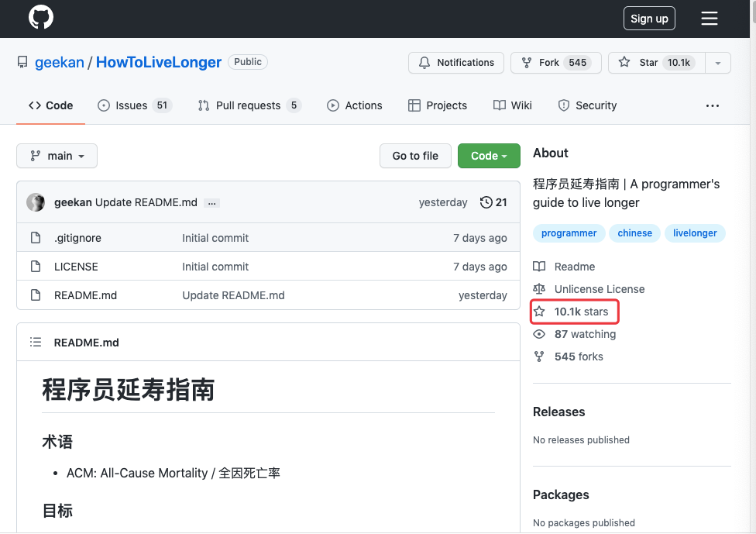Expand the commit message ellipsis button
Viewport: 756px width, 534px height.
(x=211, y=203)
